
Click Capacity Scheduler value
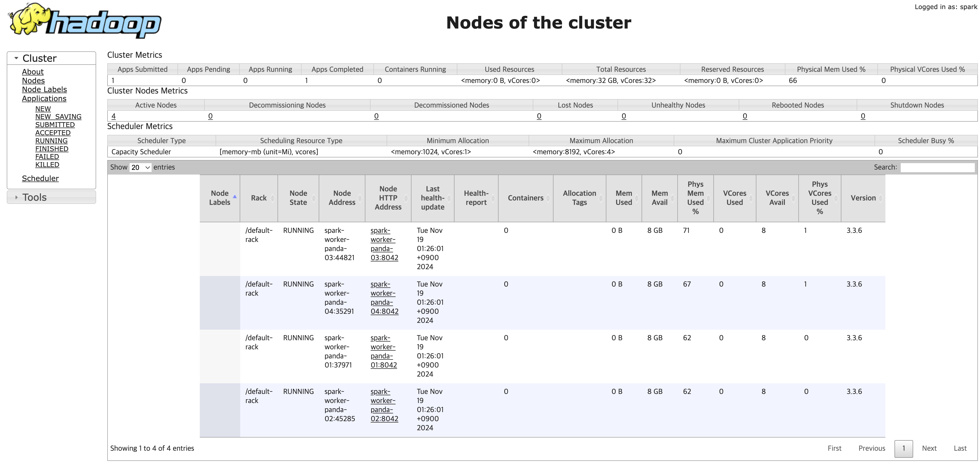[x=141, y=152]
